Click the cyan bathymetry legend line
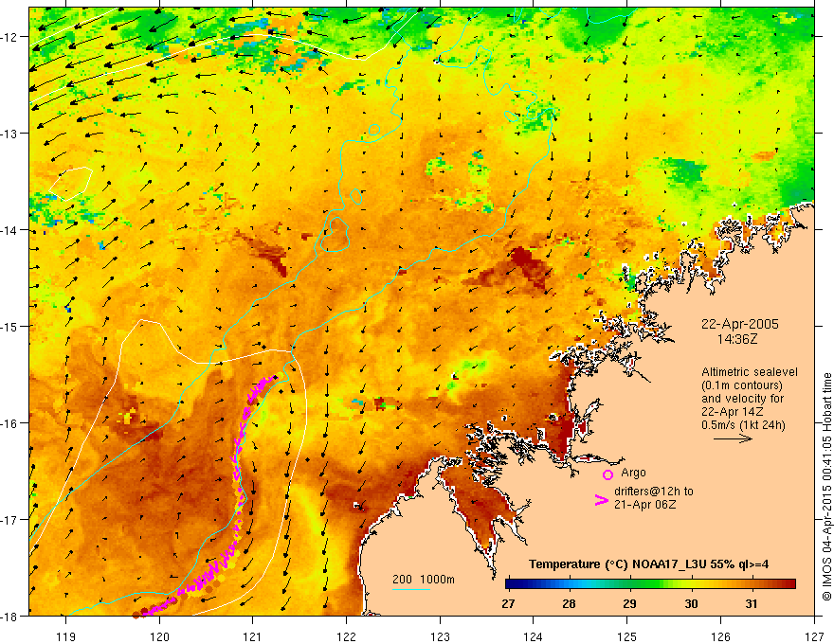The width and height of the screenshot is (834, 644). point(410,589)
